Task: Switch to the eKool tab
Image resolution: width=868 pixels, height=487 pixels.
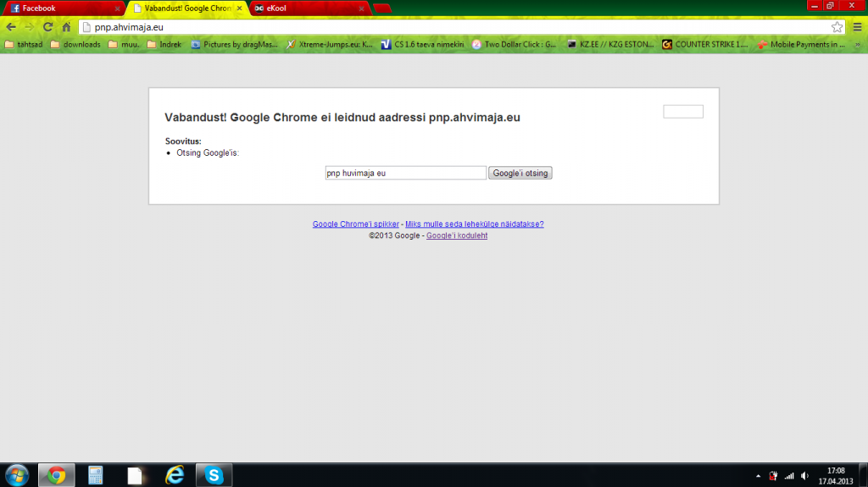Action: coord(305,8)
